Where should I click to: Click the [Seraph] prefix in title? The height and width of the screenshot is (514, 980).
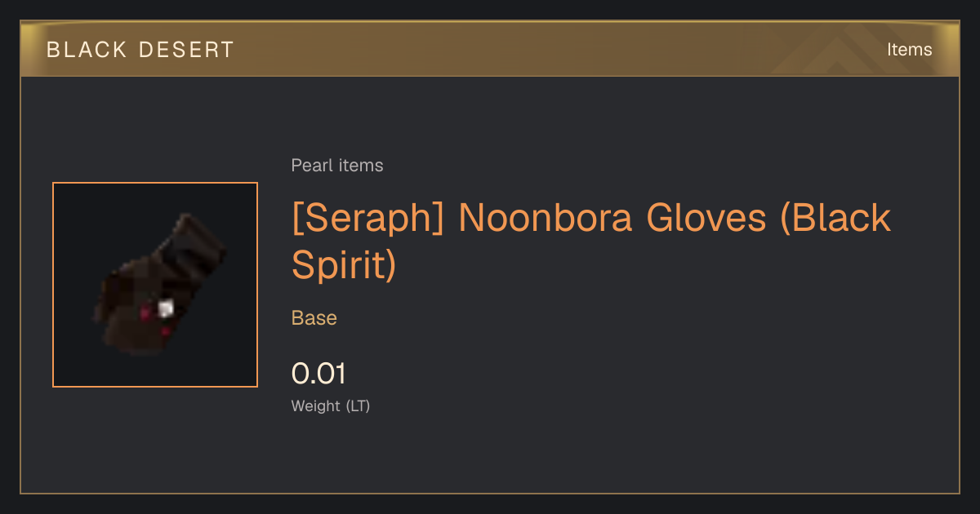[x=367, y=219]
